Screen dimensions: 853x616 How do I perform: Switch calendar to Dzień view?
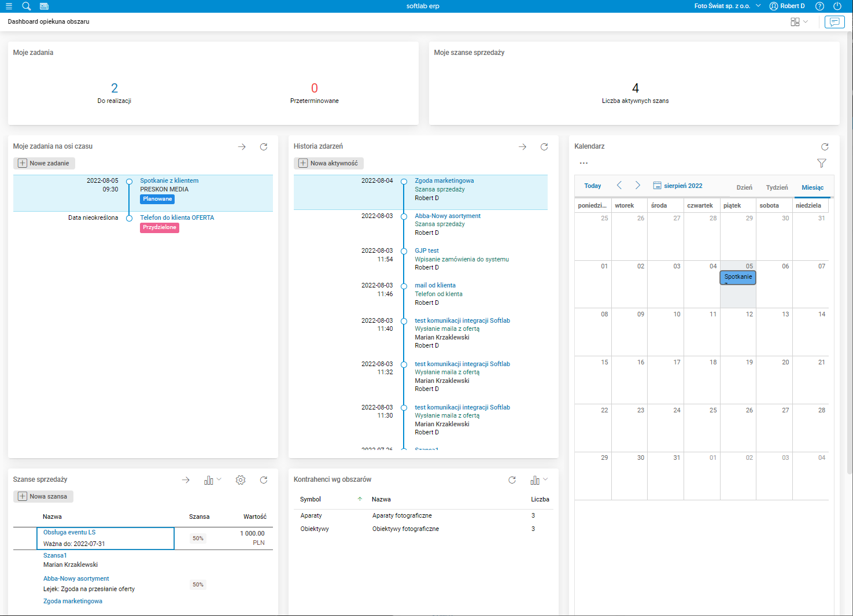pyautogui.click(x=744, y=187)
